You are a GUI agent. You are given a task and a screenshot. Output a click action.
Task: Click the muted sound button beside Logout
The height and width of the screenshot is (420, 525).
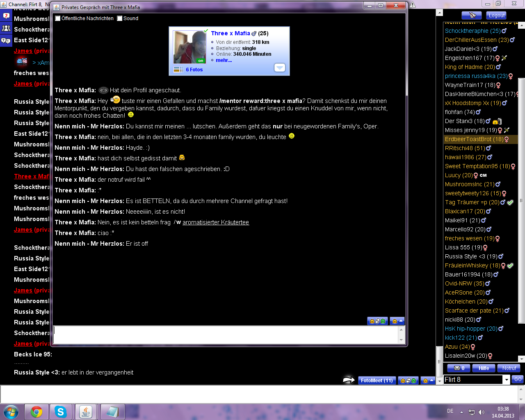tap(471, 16)
